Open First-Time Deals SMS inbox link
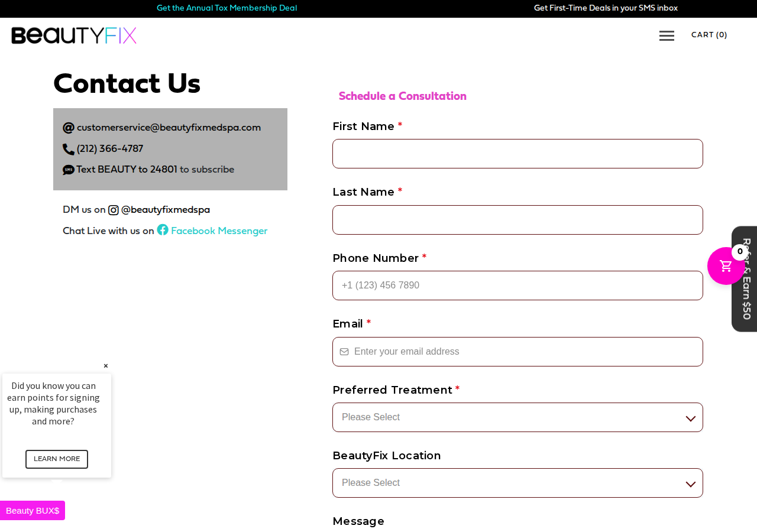The width and height of the screenshot is (757, 532). (x=606, y=8)
